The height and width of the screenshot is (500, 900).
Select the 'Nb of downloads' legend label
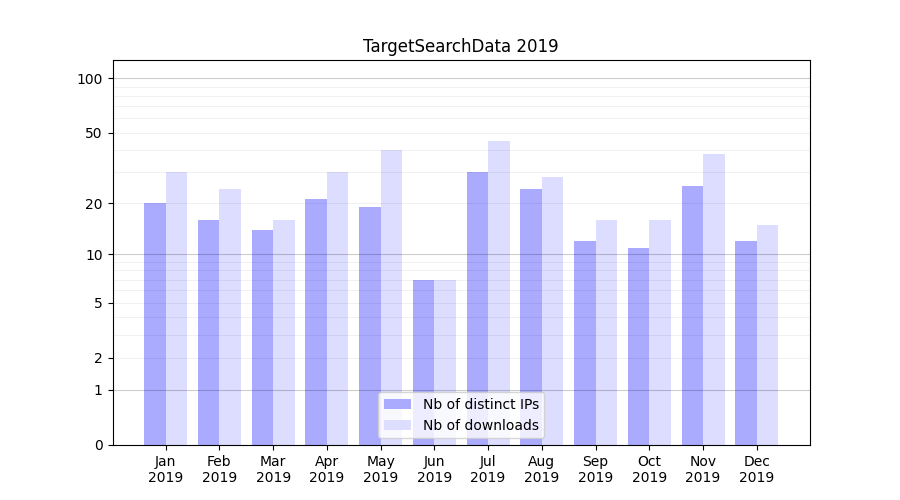coord(480,425)
